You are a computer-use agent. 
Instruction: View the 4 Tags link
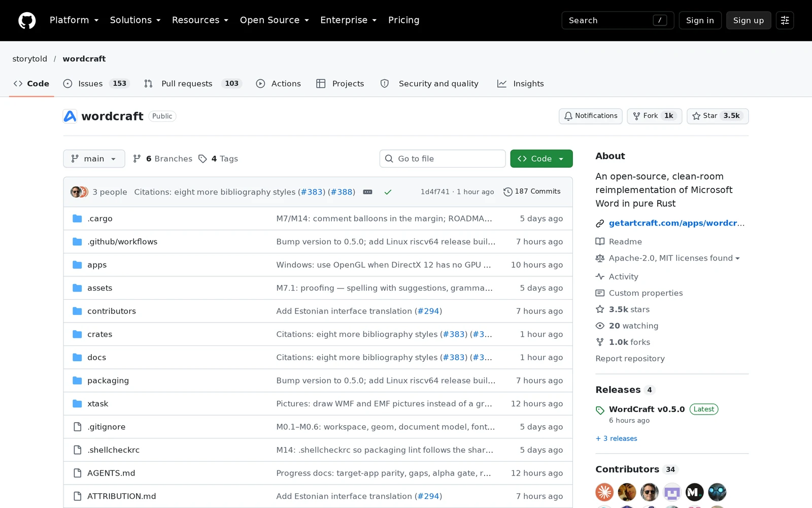coord(218,158)
